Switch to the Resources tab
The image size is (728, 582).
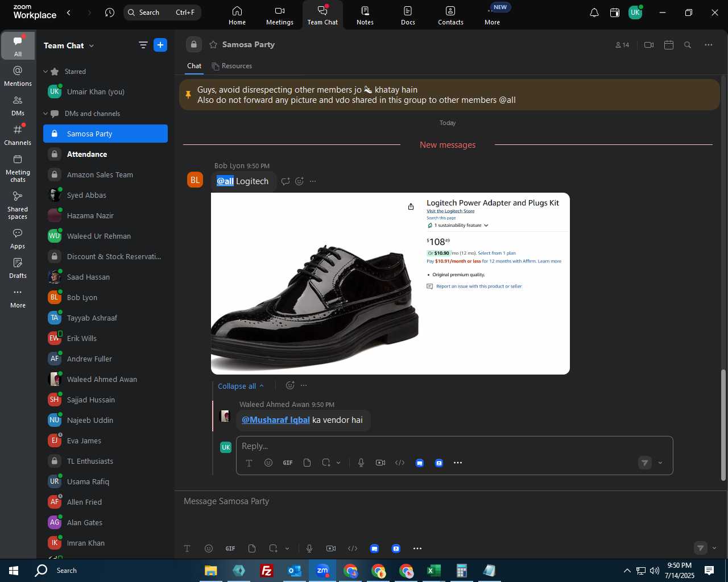point(232,66)
